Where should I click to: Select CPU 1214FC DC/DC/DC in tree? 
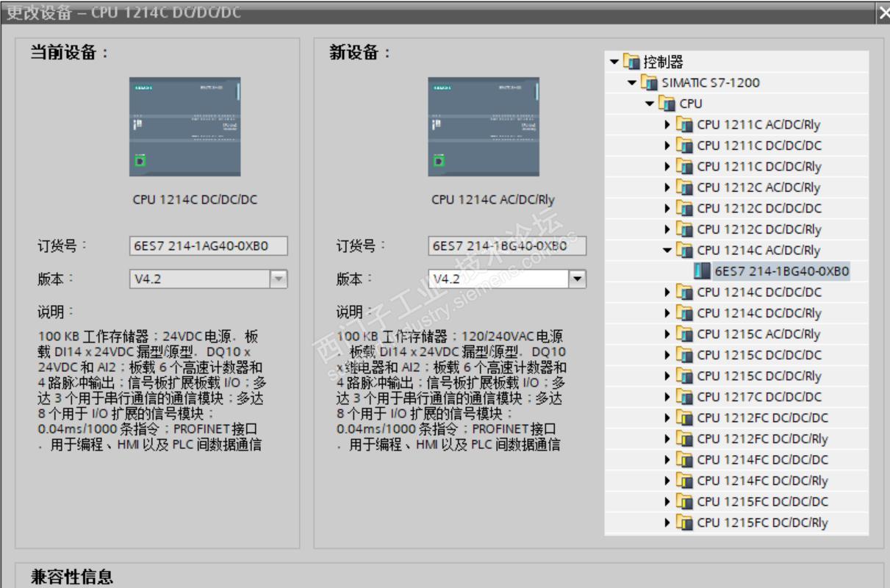point(762,460)
